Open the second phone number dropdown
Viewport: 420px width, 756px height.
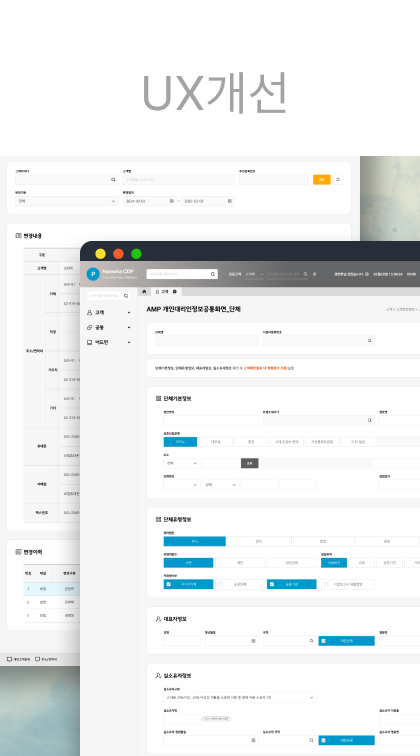click(x=221, y=485)
